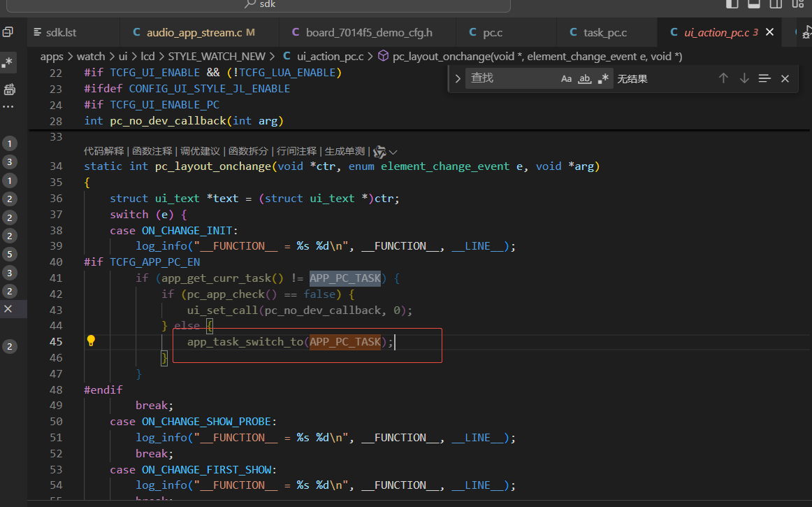Click the regex asterisk icon in left sidebar
Screen dimensions: 812x507
tap(8, 63)
